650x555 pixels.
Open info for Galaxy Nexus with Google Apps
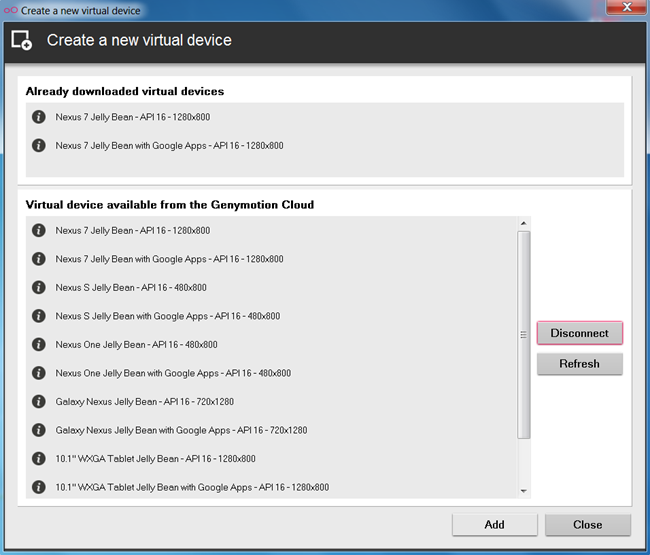pos(39,430)
